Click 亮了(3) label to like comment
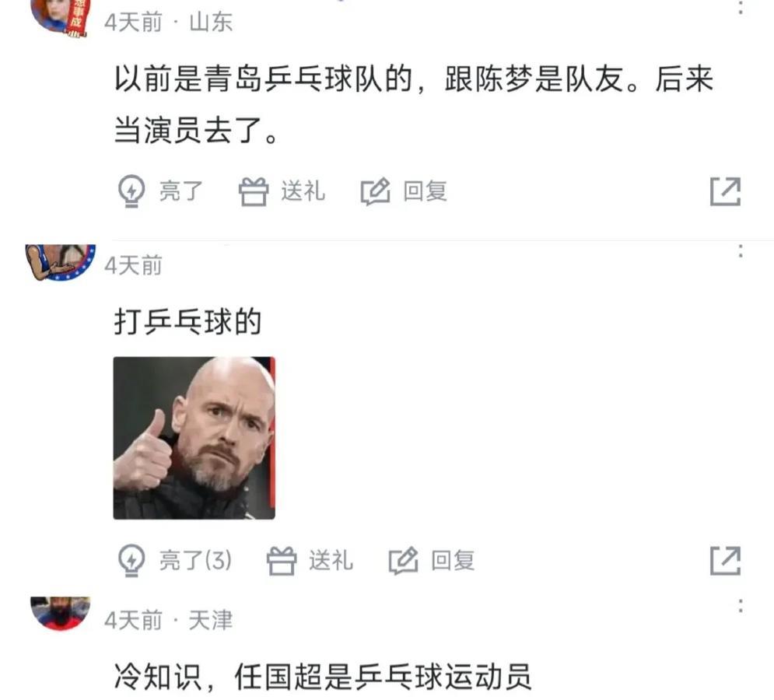Image resolution: width=774 pixels, height=700 pixels. [x=195, y=561]
